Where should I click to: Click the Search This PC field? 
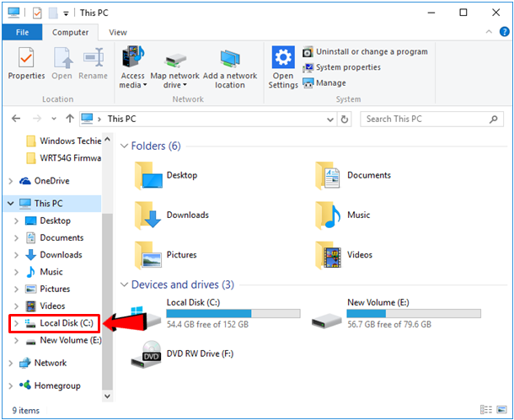click(x=431, y=120)
